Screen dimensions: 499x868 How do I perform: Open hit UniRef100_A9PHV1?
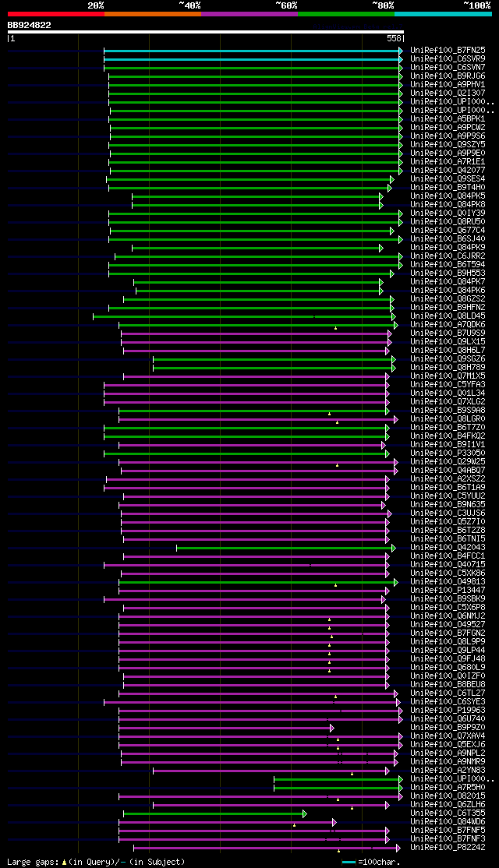[x=448, y=85]
